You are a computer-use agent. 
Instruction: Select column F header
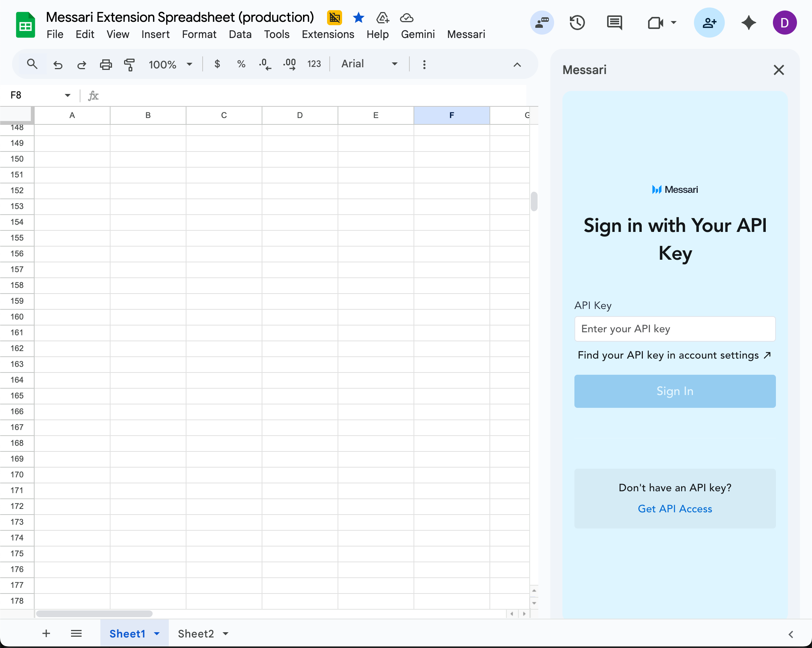click(x=451, y=115)
